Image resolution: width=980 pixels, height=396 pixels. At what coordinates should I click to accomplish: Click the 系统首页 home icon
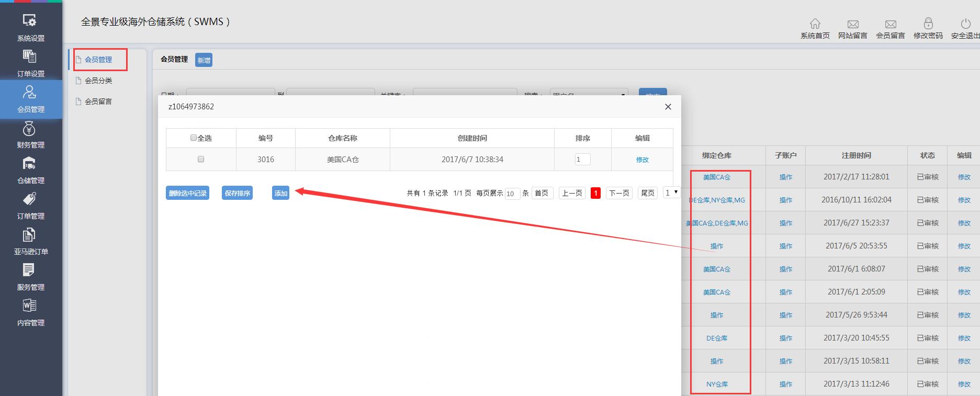[x=815, y=24]
